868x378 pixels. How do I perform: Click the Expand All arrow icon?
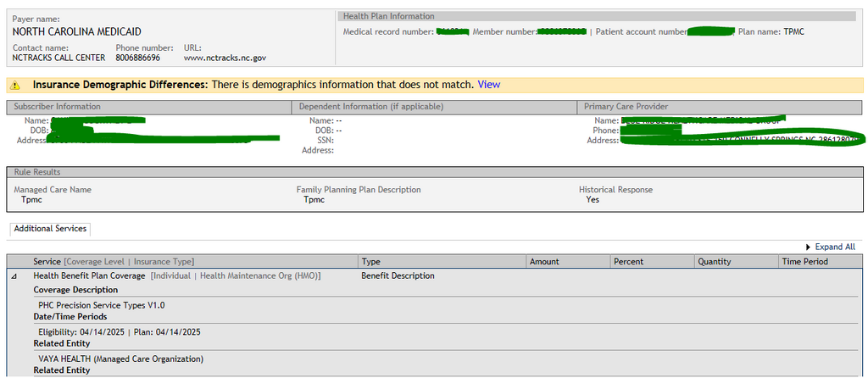[x=808, y=247]
